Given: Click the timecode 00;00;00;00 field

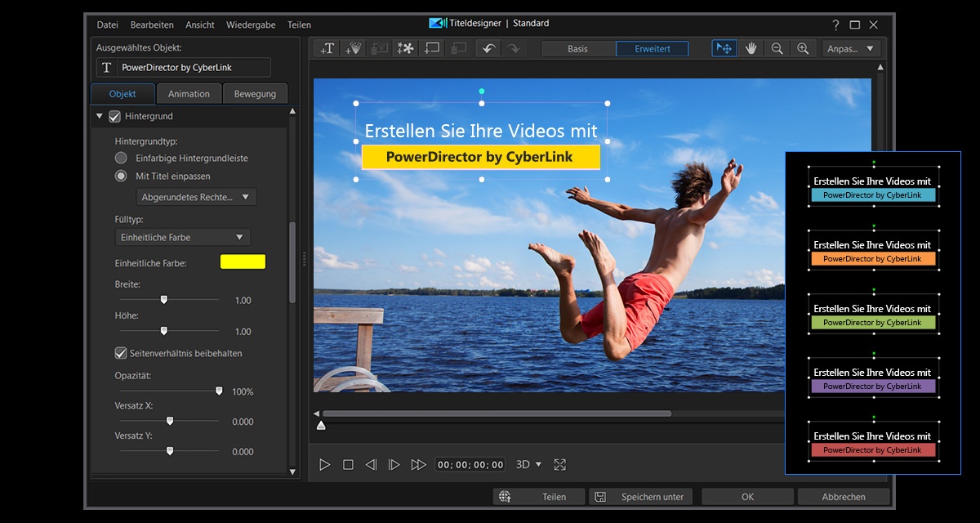Looking at the screenshot, I should click(x=470, y=464).
